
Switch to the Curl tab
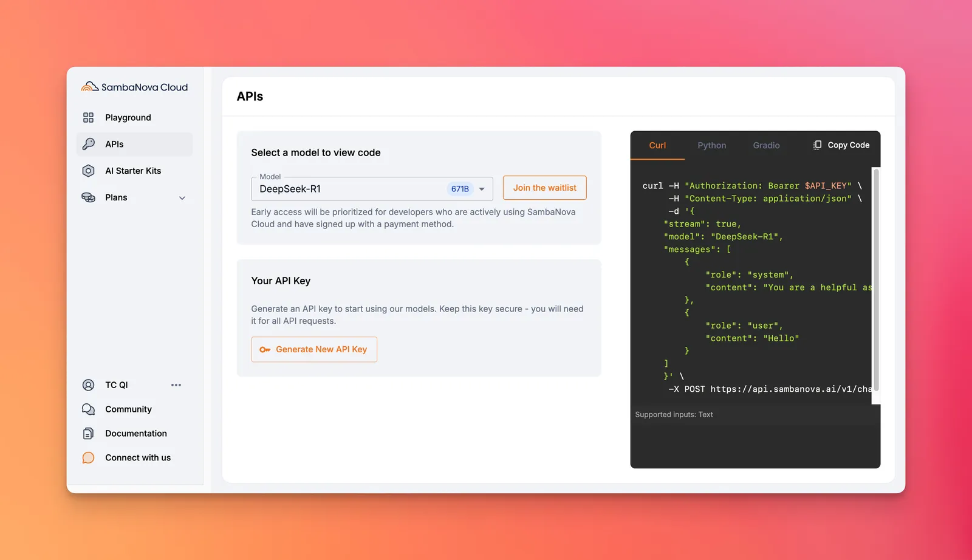[657, 145]
